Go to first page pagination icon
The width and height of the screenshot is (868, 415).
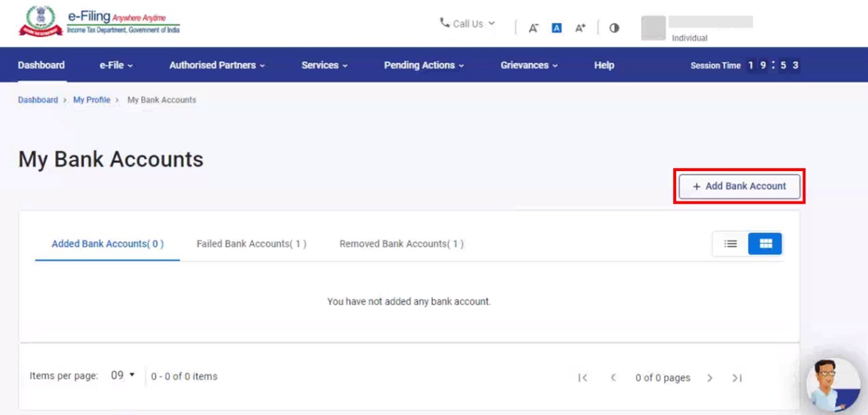[583, 378]
